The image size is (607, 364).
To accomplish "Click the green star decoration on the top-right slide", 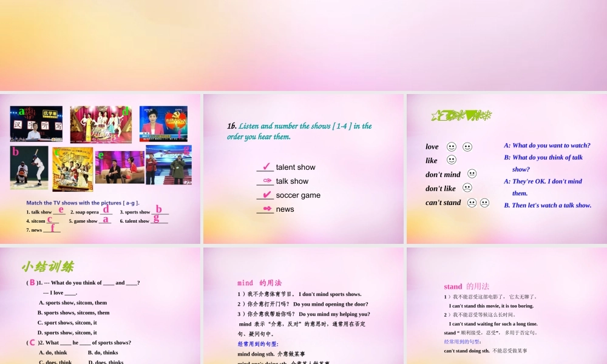I will 461,114.
